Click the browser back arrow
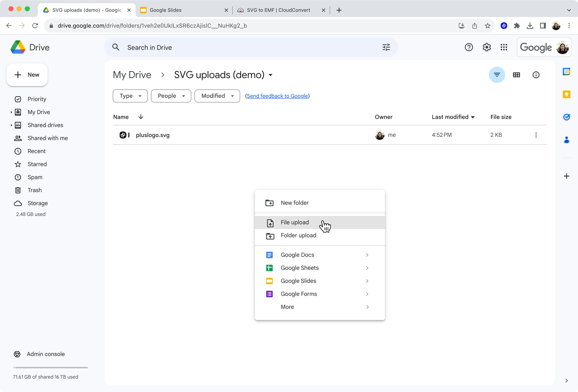This screenshot has width=578, height=392. click(9, 26)
